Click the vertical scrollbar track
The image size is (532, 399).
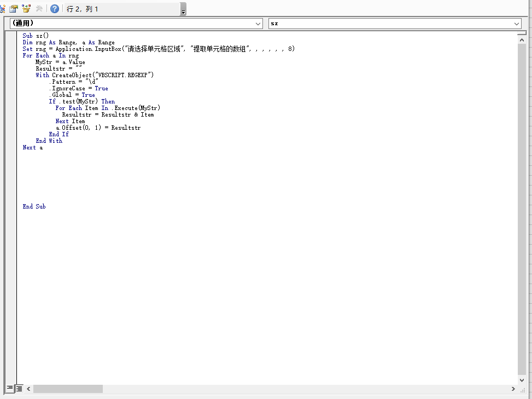point(522,219)
